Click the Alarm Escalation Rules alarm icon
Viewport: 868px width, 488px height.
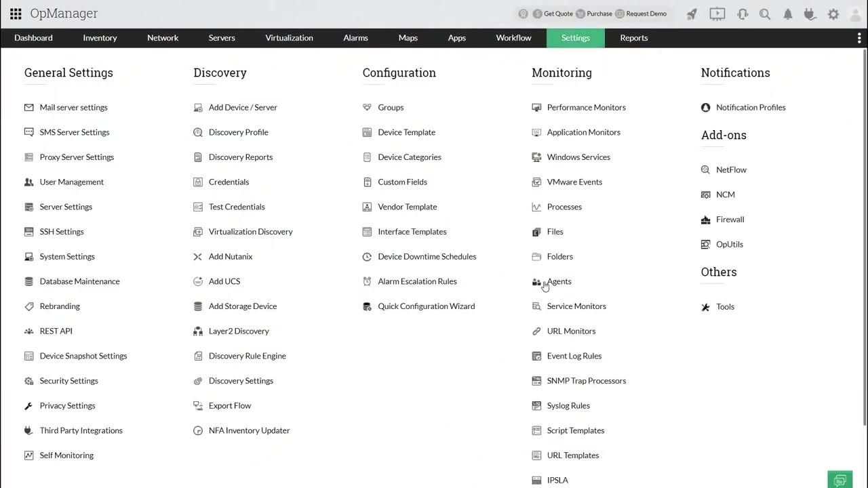pyautogui.click(x=367, y=281)
